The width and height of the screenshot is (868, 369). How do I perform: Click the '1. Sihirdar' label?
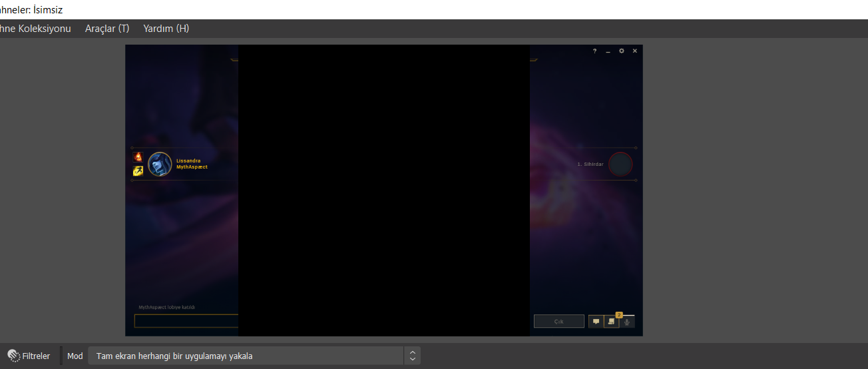tap(590, 165)
